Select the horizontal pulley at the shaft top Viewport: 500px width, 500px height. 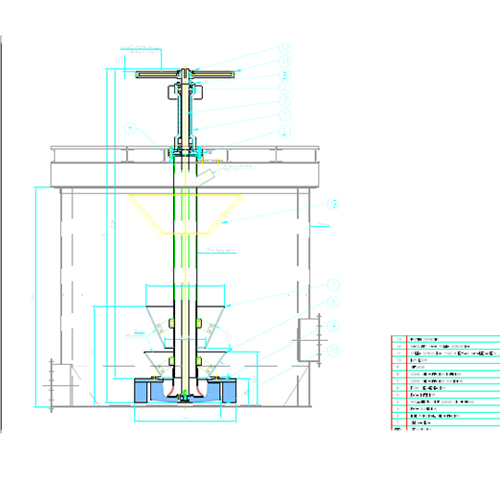tap(185, 75)
